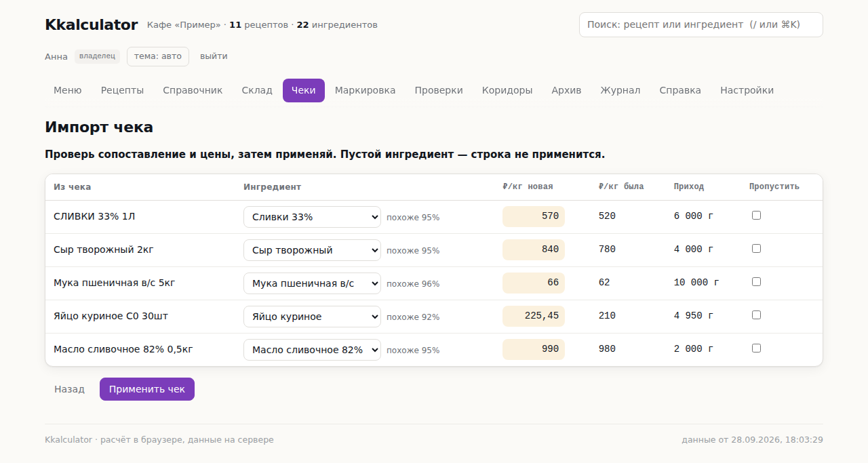Select the active Чеки tab
868x463 pixels.
(304, 90)
